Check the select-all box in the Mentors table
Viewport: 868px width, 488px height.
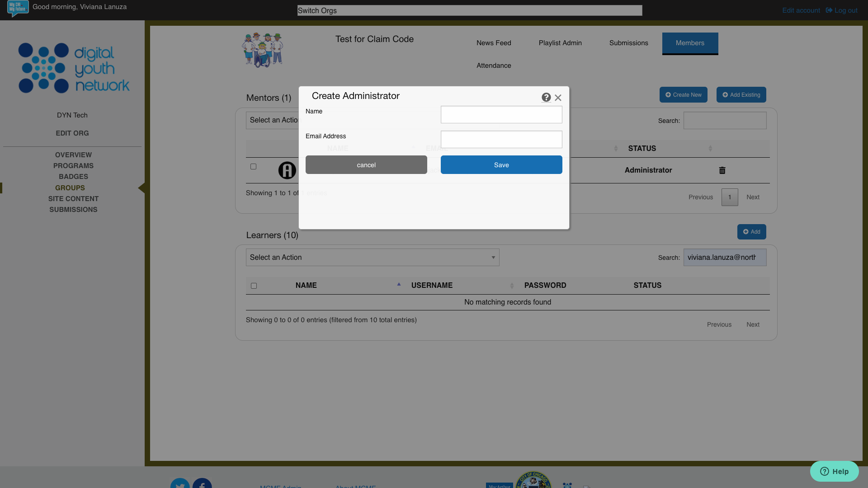click(x=253, y=149)
